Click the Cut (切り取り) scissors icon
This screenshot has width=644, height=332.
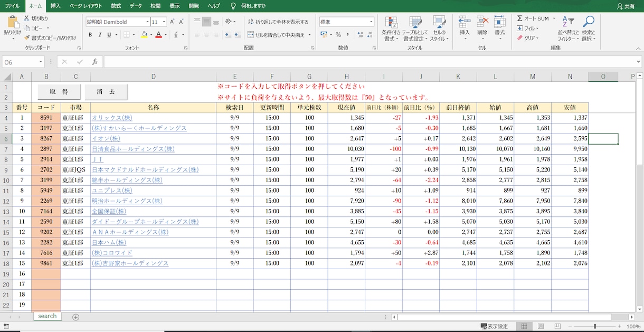coord(26,18)
